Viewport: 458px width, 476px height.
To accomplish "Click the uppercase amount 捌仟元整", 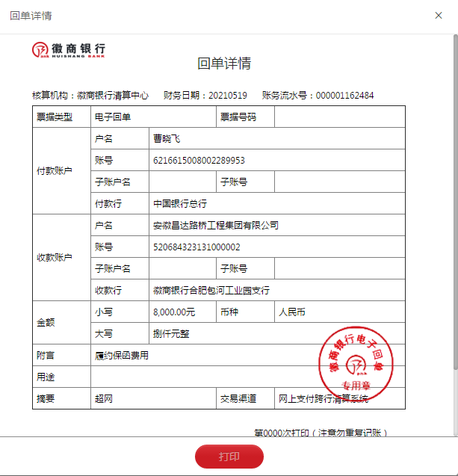I will pos(171,333).
